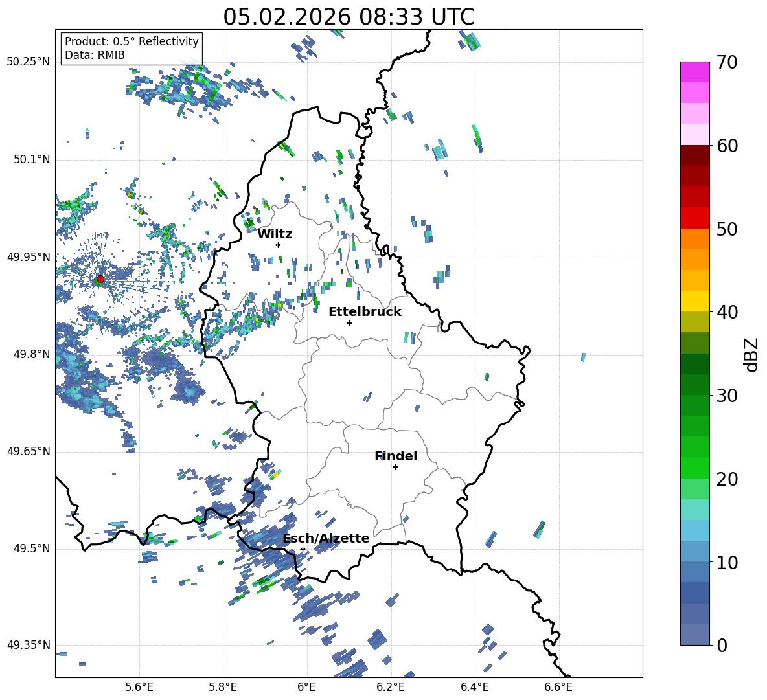Click the 20 colorbar tick value
Screen dimensions: 767x700
(727, 479)
